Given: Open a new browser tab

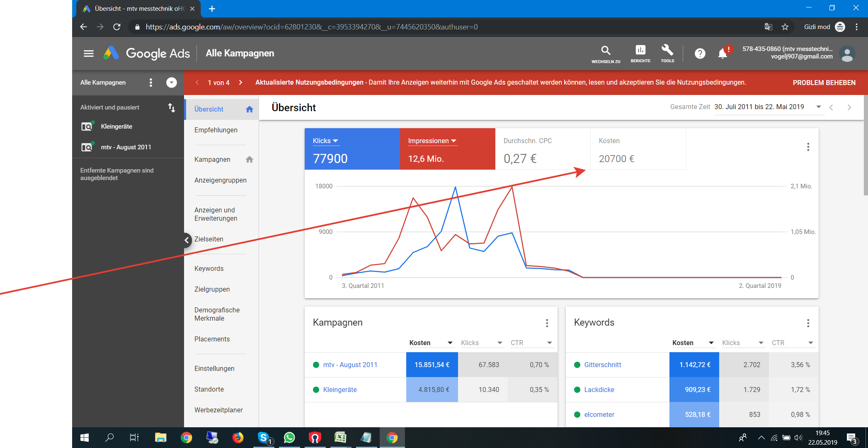Looking at the screenshot, I should (212, 9).
